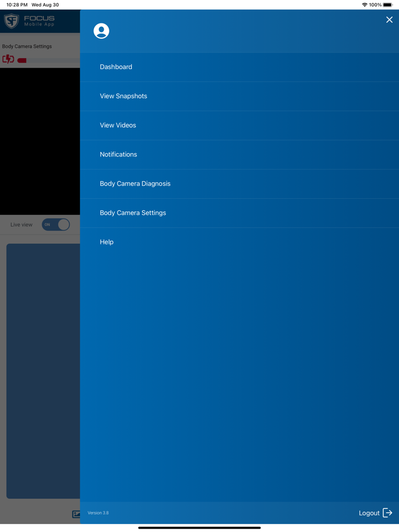Click the red battery charging icon

pos(8,59)
